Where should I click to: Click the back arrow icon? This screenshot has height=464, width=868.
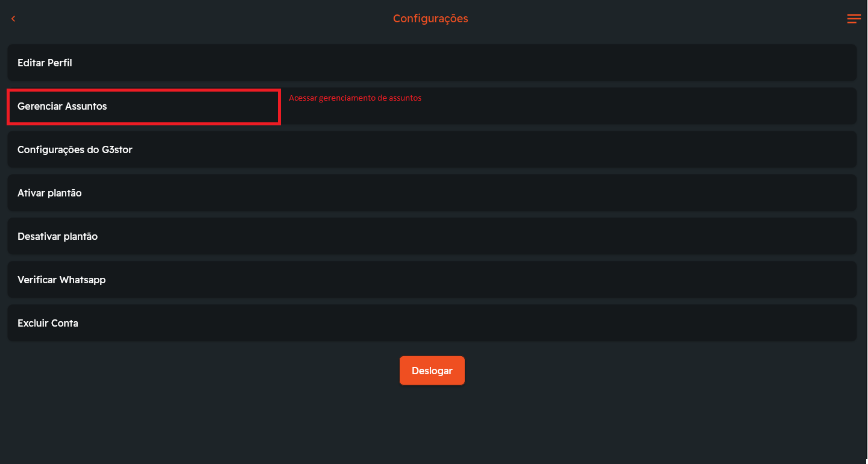(x=13, y=19)
